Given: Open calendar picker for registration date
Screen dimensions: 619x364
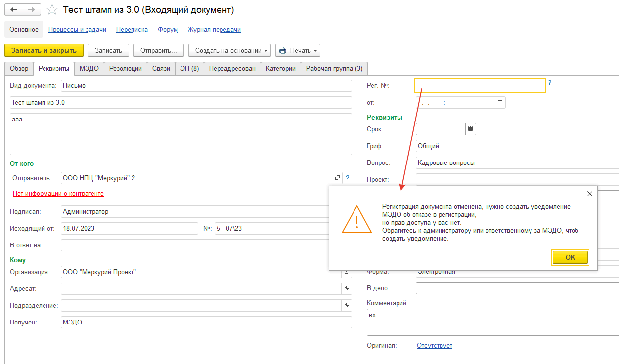Looking at the screenshot, I should click(500, 102).
